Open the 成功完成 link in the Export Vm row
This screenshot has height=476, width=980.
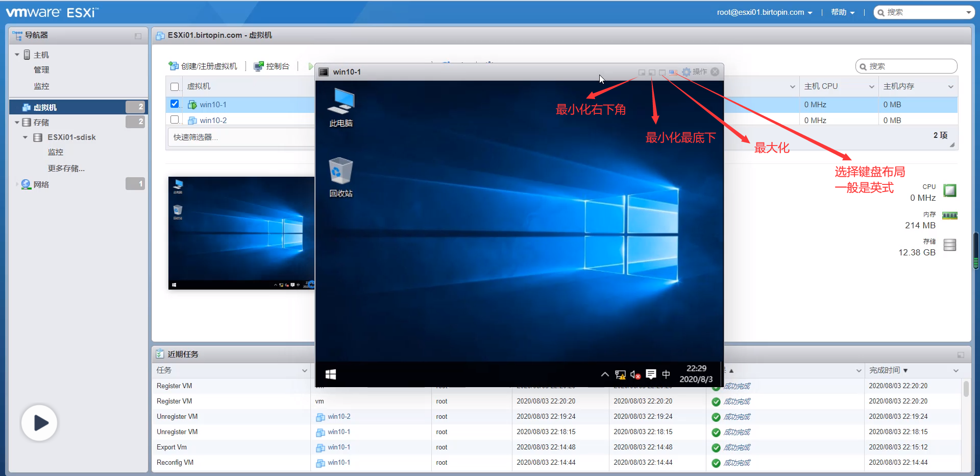737,447
